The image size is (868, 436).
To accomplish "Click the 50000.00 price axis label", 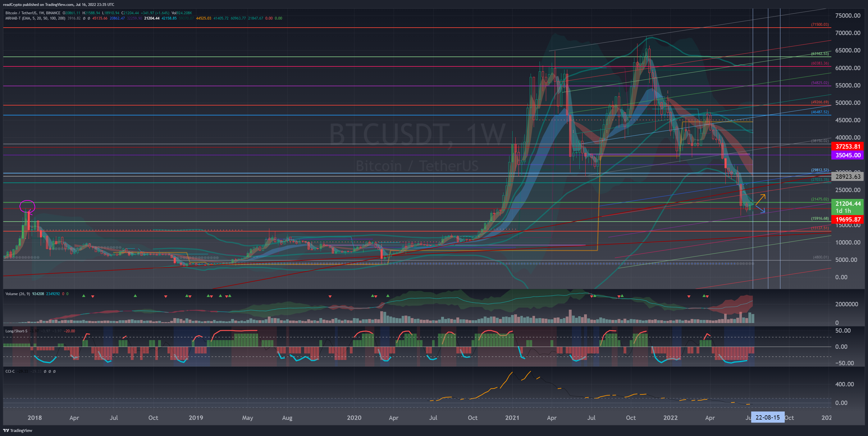I will pyautogui.click(x=848, y=103).
